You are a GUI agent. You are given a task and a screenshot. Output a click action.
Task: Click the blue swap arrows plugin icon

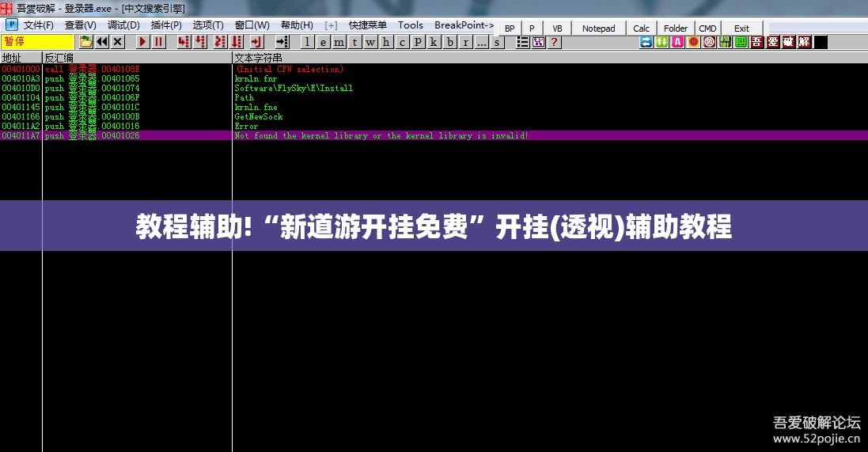646,42
